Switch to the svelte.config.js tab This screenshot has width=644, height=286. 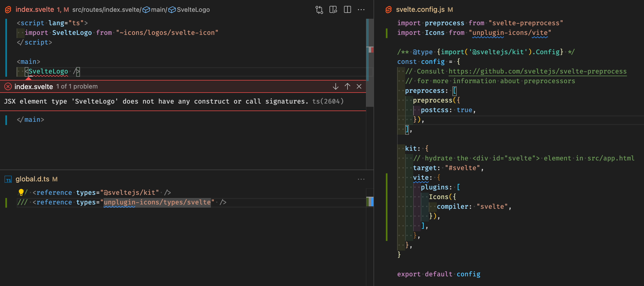click(424, 10)
